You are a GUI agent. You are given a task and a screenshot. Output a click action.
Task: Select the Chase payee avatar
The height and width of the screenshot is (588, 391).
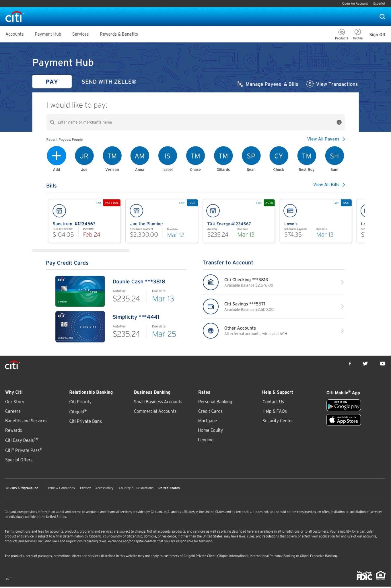point(195,156)
